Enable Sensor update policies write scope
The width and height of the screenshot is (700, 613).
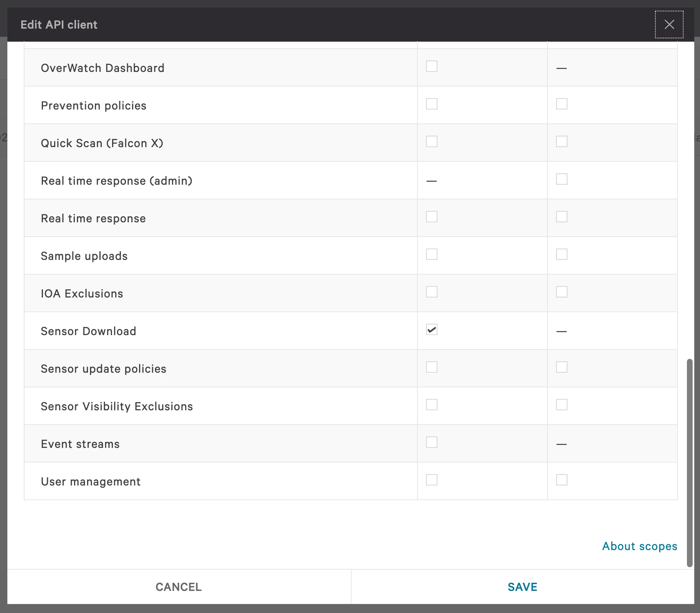pyautogui.click(x=562, y=367)
